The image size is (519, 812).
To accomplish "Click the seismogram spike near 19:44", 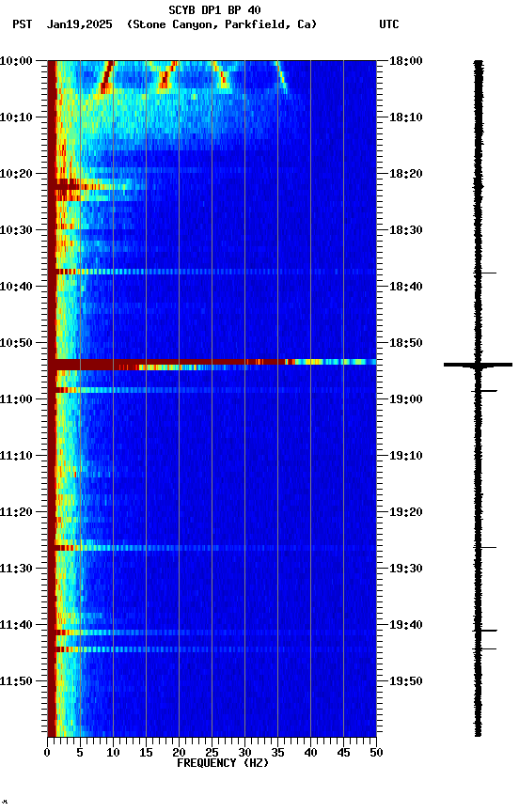I will point(485,648).
